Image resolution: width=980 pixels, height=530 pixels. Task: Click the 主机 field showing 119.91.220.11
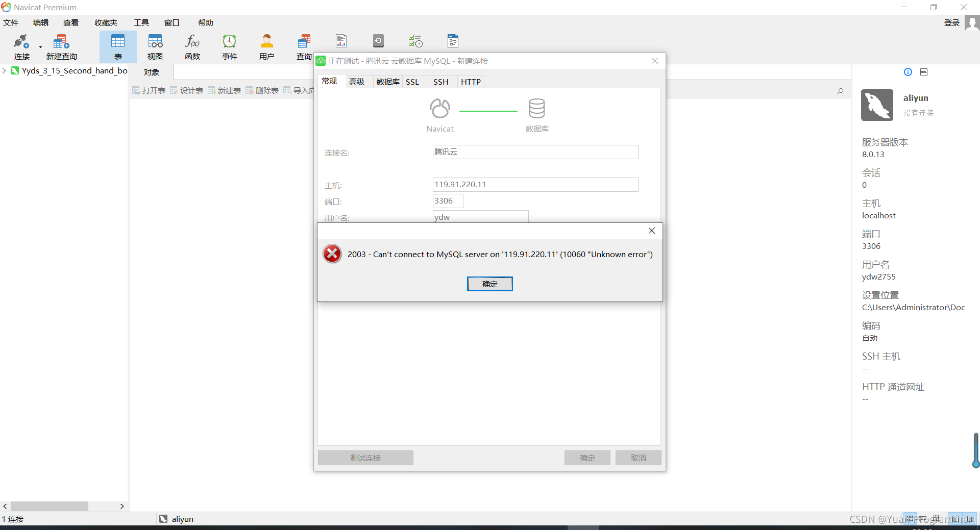click(x=535, y=185)
